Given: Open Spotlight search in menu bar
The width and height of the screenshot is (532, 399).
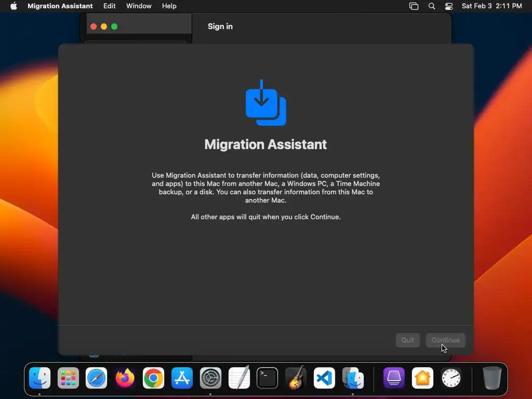Looking at the screenshot, I should point(432,6).
